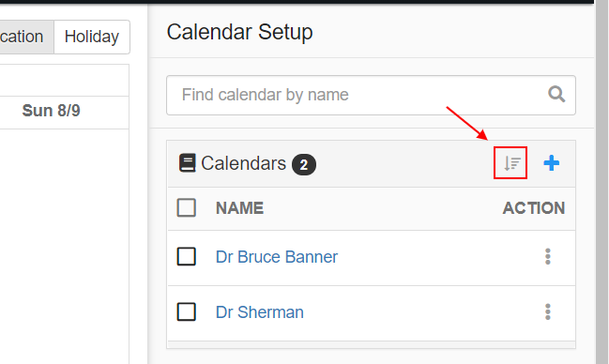Click the vertical scrollbar on the right edge
The height and width of the screenshot is (364, 609).
602,183
